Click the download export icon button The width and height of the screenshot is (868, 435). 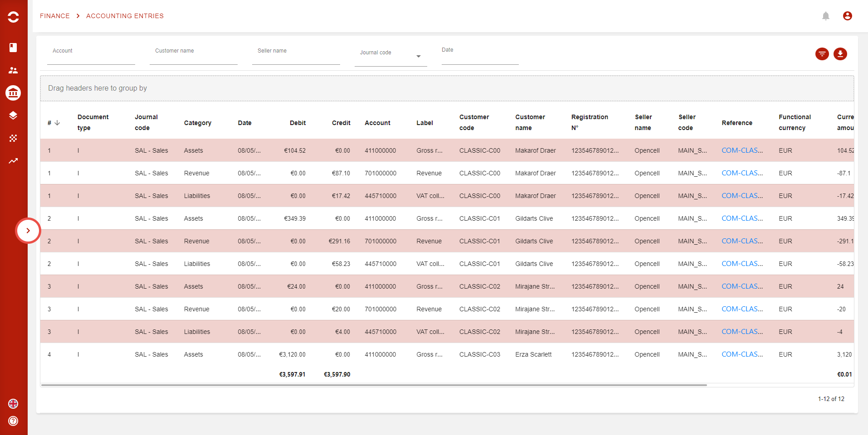click(840, 54)
